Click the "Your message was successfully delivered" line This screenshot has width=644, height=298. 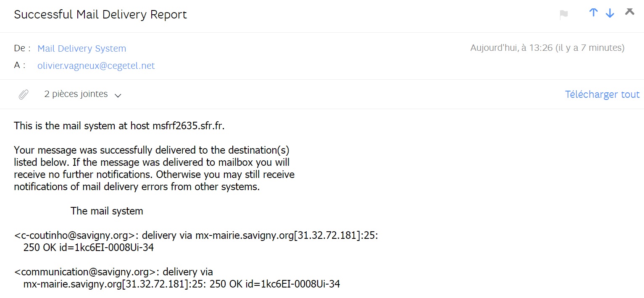click(151, 150)
